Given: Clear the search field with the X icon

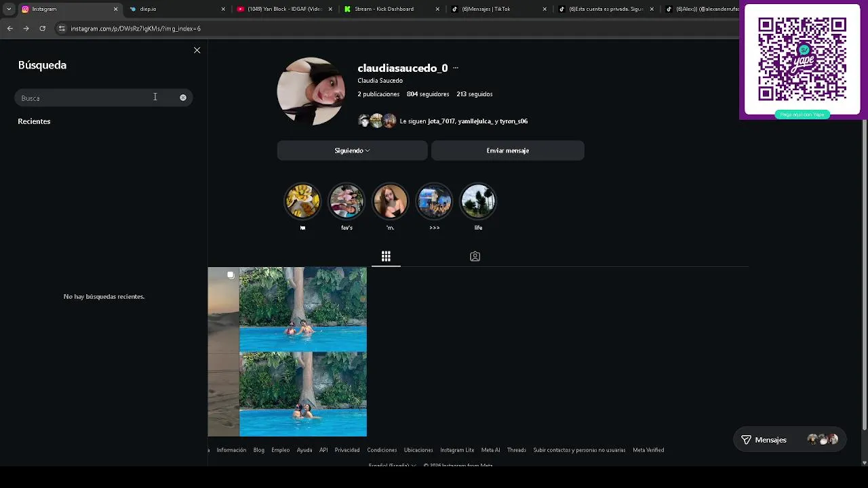Looking at the screenshot, I should [183, 98].
